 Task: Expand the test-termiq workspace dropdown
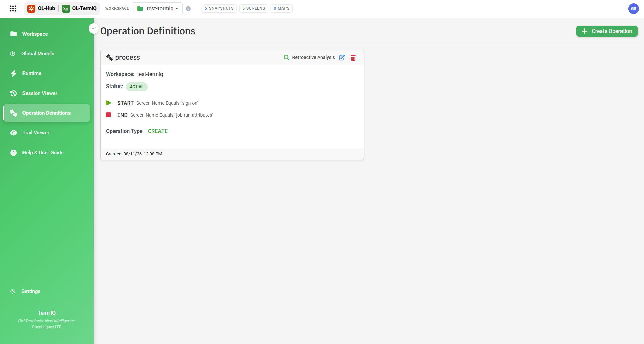[x=157, y=9]
